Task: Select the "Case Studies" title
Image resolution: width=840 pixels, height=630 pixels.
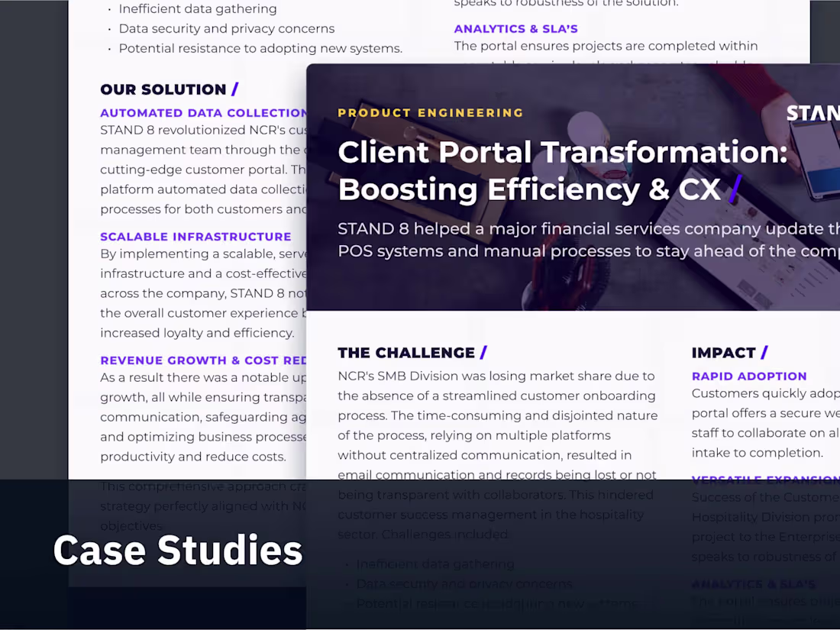Action: (x=177, y=550)
